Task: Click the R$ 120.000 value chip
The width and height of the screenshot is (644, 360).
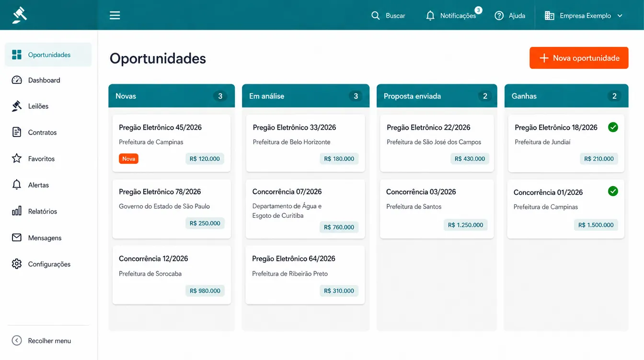Action: [205, 159]
